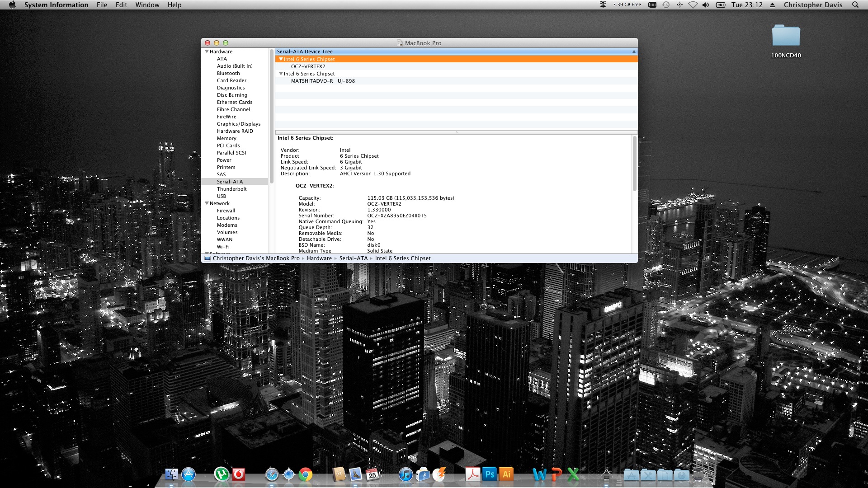Open the Trash in the dock
Screen dimensions: 868x488
(698, 474)
